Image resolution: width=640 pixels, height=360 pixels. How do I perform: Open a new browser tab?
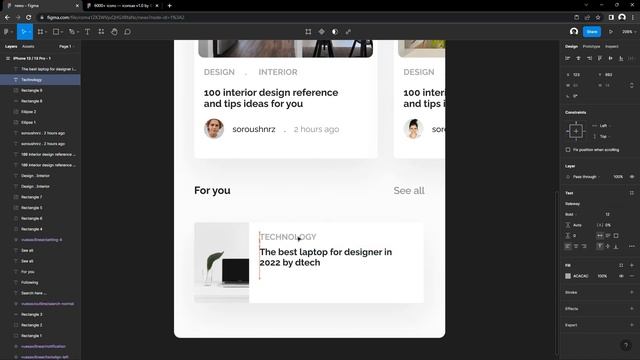tap(169, 6)
